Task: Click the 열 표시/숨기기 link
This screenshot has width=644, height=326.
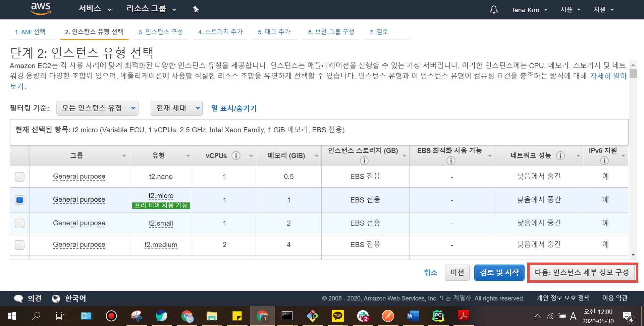Action: point(234,108)
